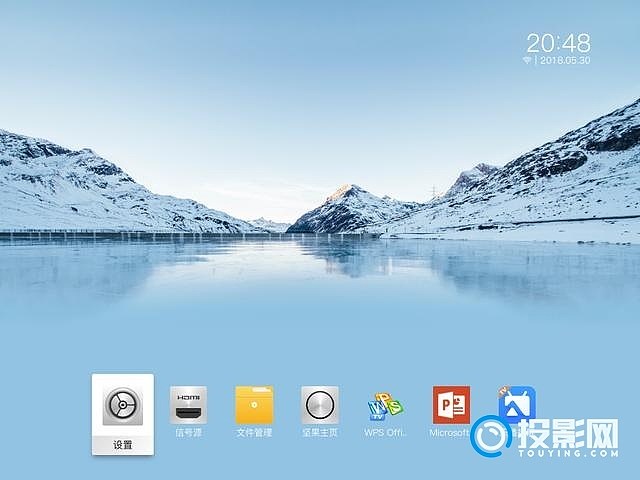
Task: Click the 坚果主页 text label
Action: (x=320, y=433)
